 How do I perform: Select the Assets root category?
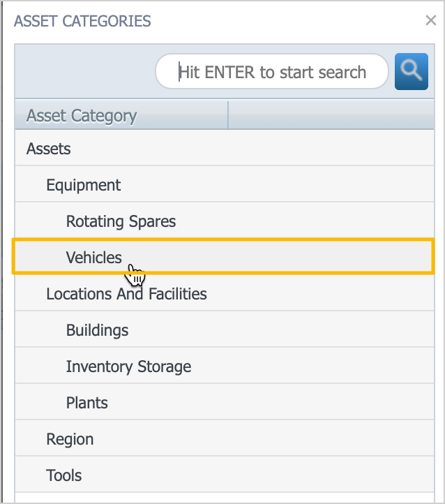pyautogui.click(x=49, y=149)
